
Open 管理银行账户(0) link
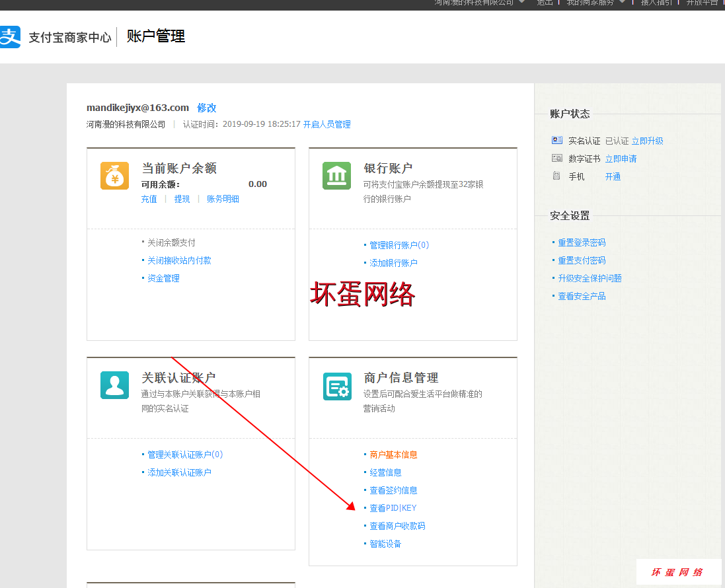pos(399,245)
